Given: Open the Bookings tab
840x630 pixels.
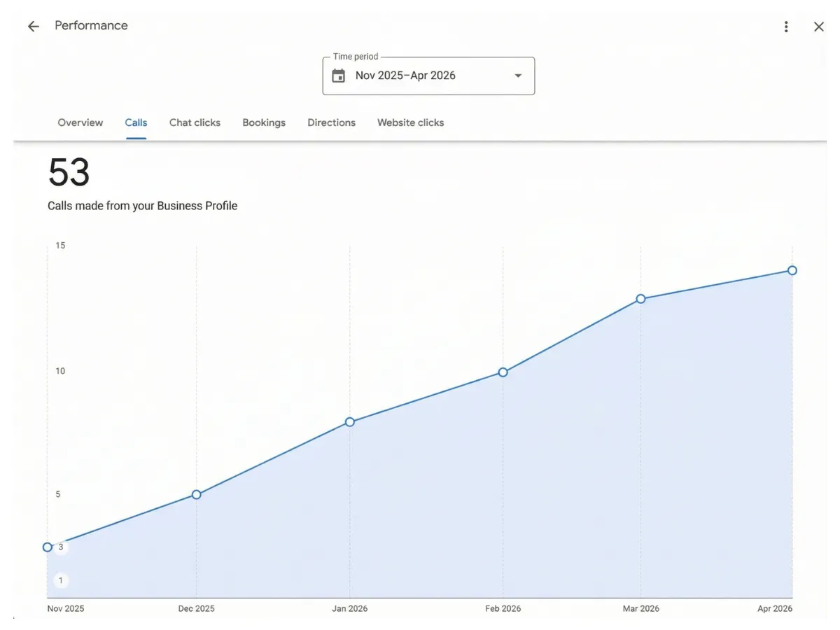Looking at the screenshot, I should point(264,122).
